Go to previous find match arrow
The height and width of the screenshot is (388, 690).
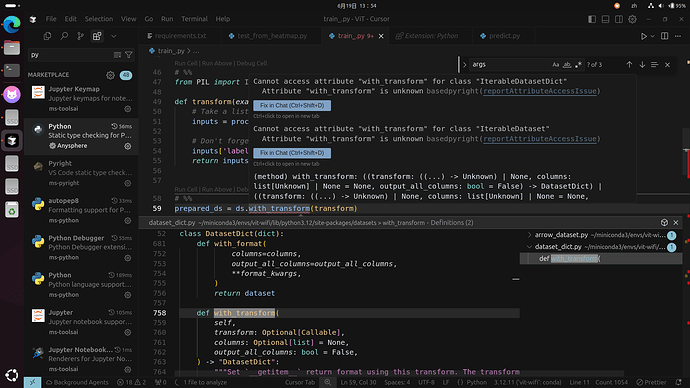click(x=629, y=65)
